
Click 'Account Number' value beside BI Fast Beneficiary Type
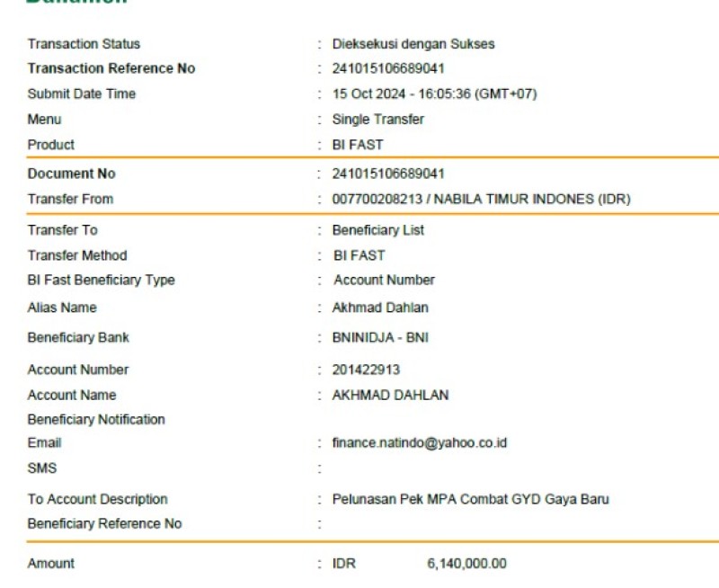coord(385,281)
